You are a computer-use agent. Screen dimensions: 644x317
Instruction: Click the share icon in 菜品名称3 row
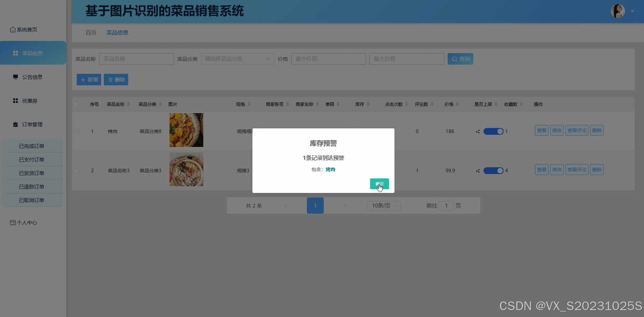(478, 171)
